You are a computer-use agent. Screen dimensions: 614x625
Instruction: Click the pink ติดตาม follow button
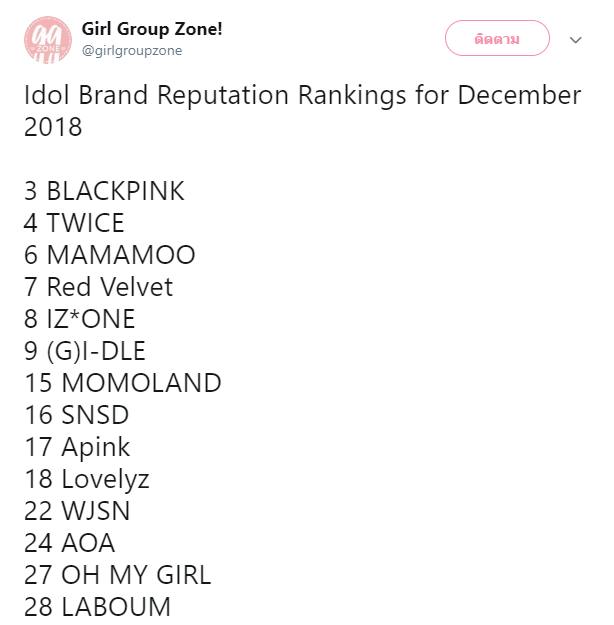[x=497, y=38]
